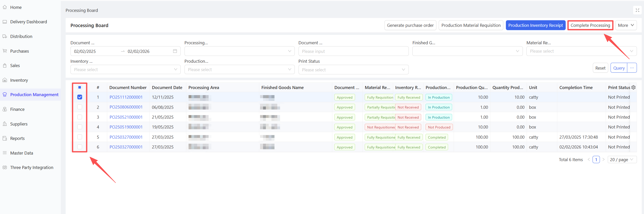
Task: Click the Reports icon in sidebar
Action: point(5,138)
